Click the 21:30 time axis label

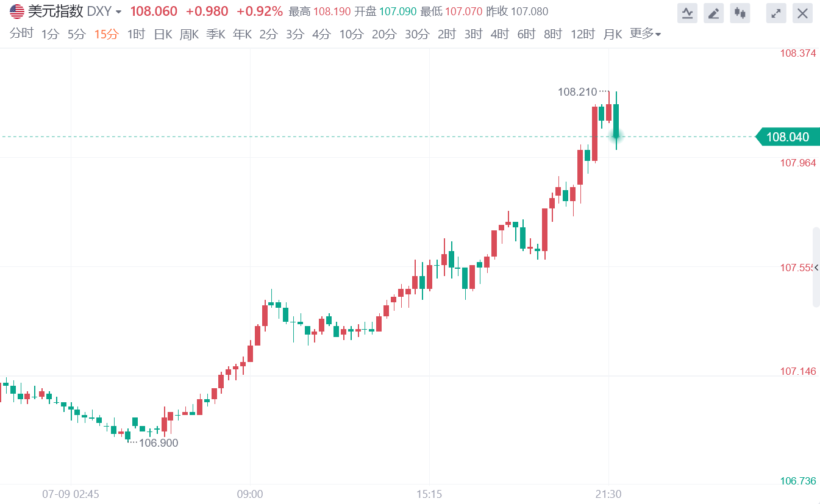click(608, 494)
